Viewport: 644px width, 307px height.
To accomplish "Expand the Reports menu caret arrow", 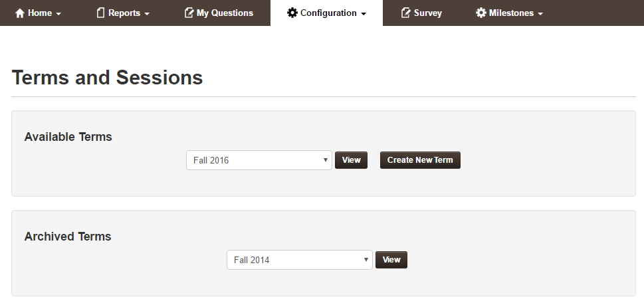I will (147, 14).
